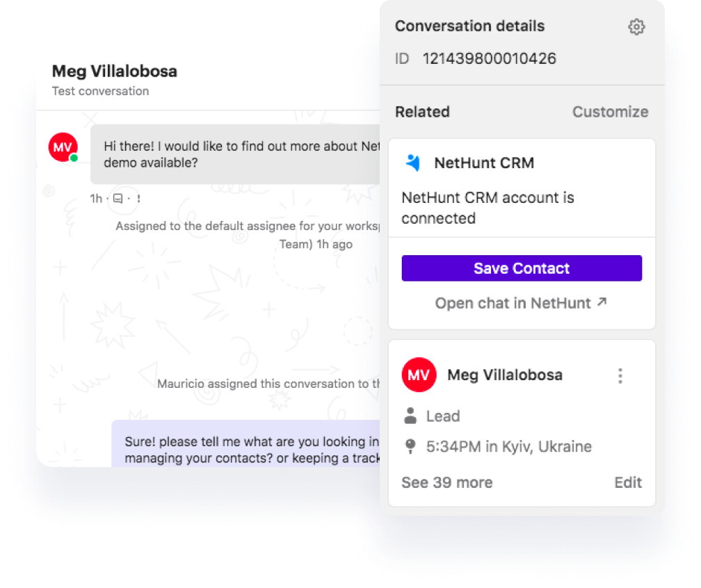
Task: Customize the Related section
Action: pos(611,112)
